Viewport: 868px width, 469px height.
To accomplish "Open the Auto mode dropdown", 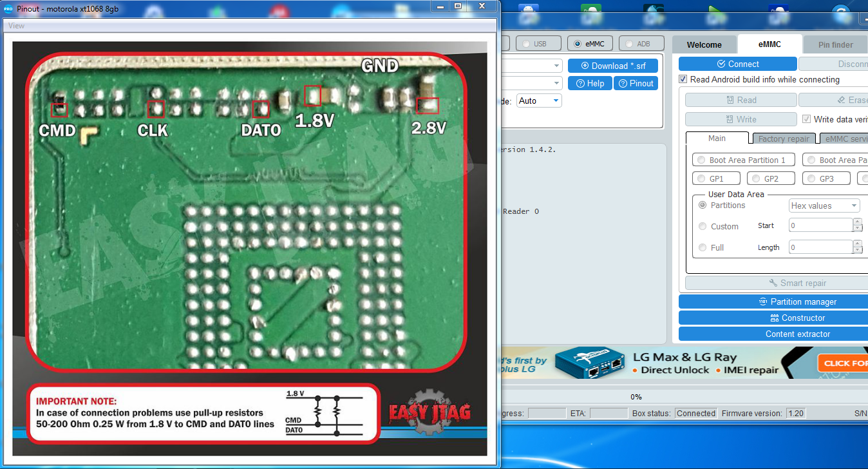I will pyautogui.click(x=539, y=100).
